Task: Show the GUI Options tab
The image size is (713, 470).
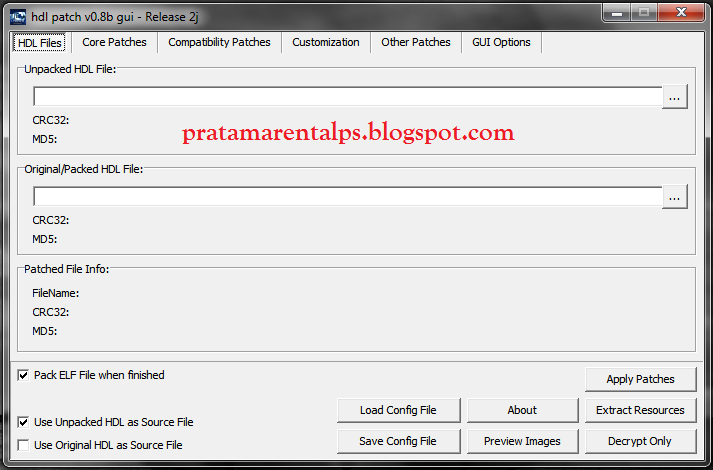Action: [502, 43]
